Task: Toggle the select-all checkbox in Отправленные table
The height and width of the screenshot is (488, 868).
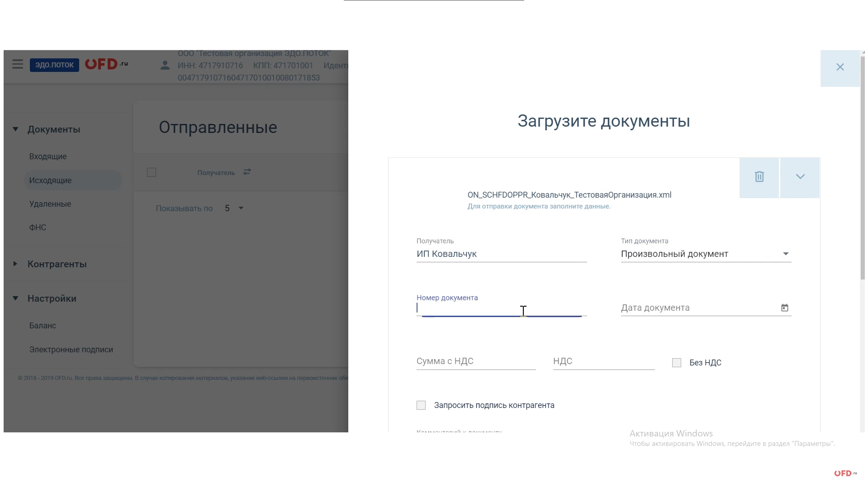Action: (152, 172)
